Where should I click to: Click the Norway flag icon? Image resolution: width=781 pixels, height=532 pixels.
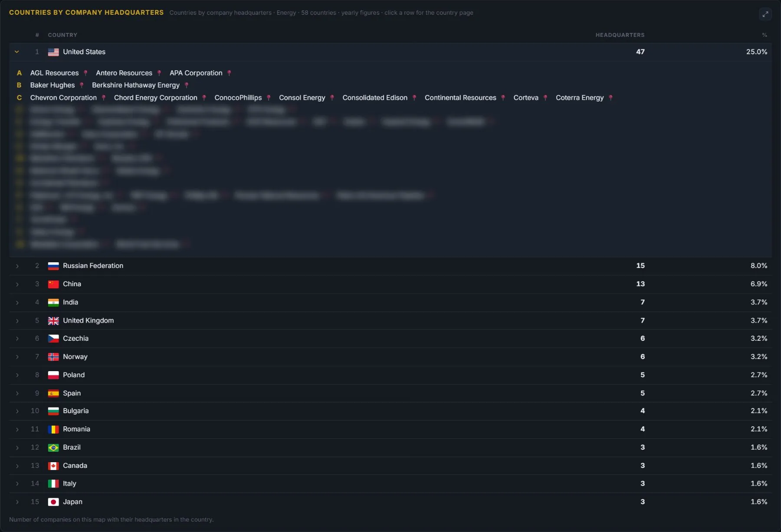click(x=53, y=357)
